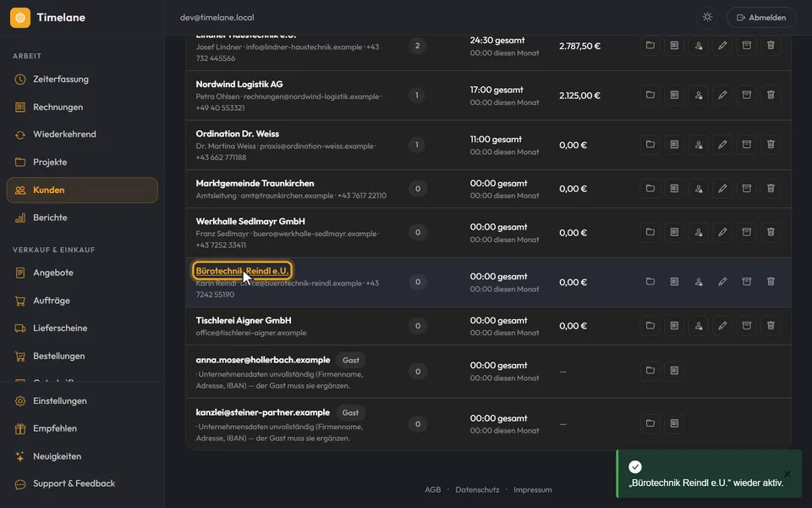Click the trash icon for Tischlerei Aigner GmbH

(x=771, y=326)
